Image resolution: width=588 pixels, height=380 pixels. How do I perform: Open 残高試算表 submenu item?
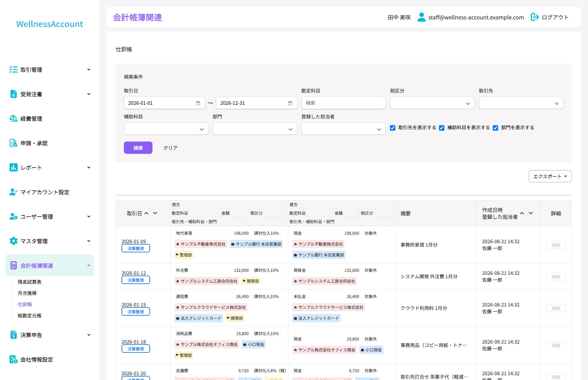pyautogui.click(x=30, y=282)
